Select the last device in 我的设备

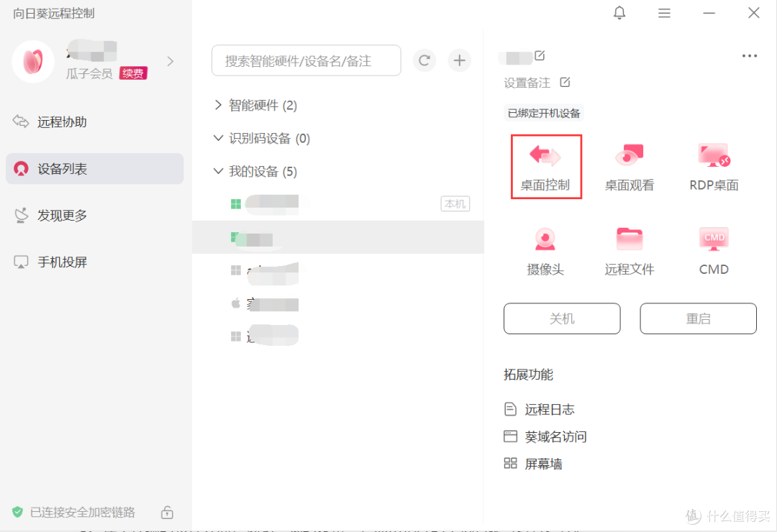338,336
